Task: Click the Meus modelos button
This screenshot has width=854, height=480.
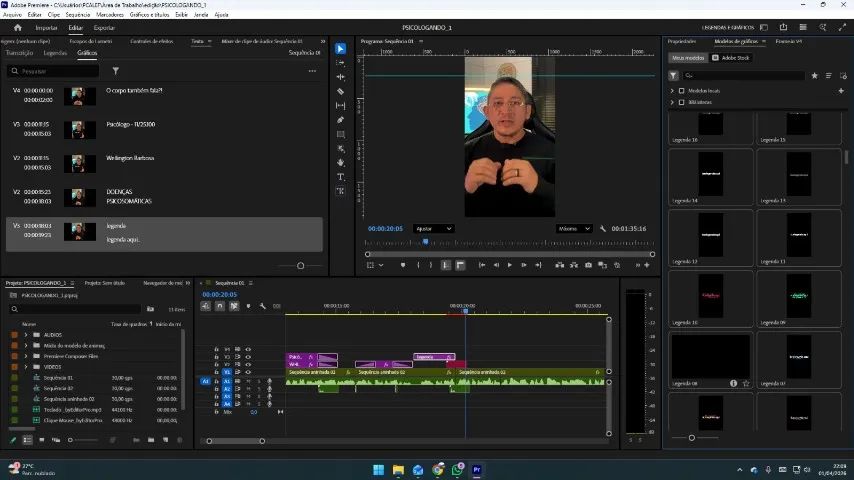Action: [x=687, y=58]
